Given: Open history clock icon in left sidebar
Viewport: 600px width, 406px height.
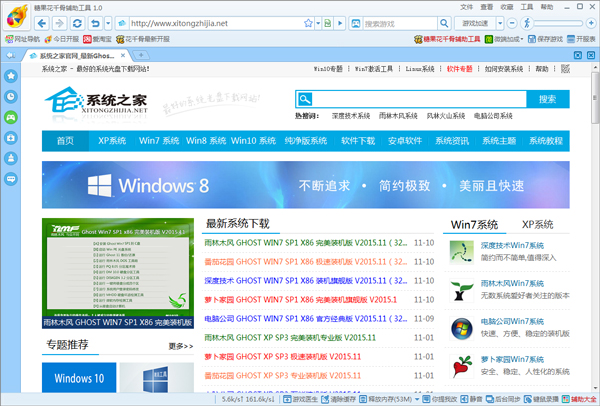Looking at the screenshot, I should [x=10, y=96].
